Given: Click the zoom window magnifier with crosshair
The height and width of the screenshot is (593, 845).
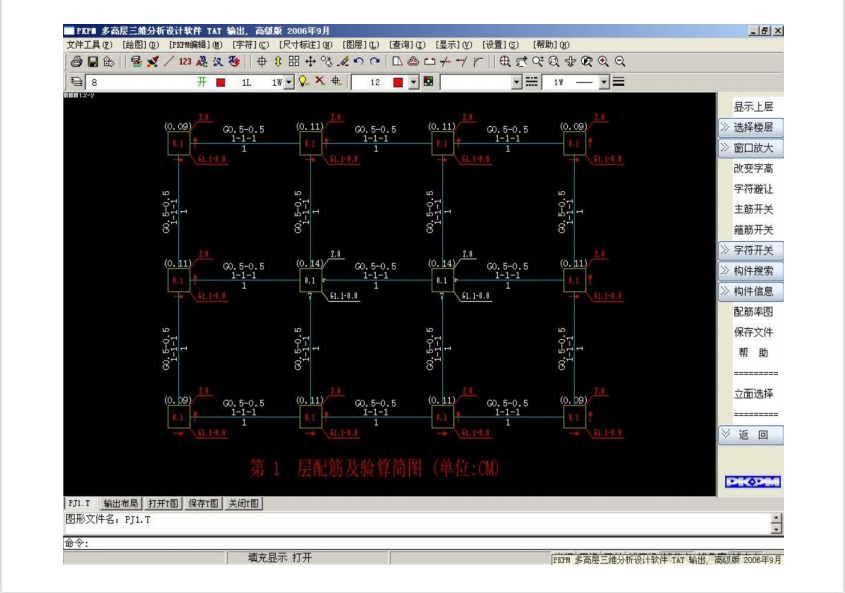Looking at the screenshot, I should 505,61.
